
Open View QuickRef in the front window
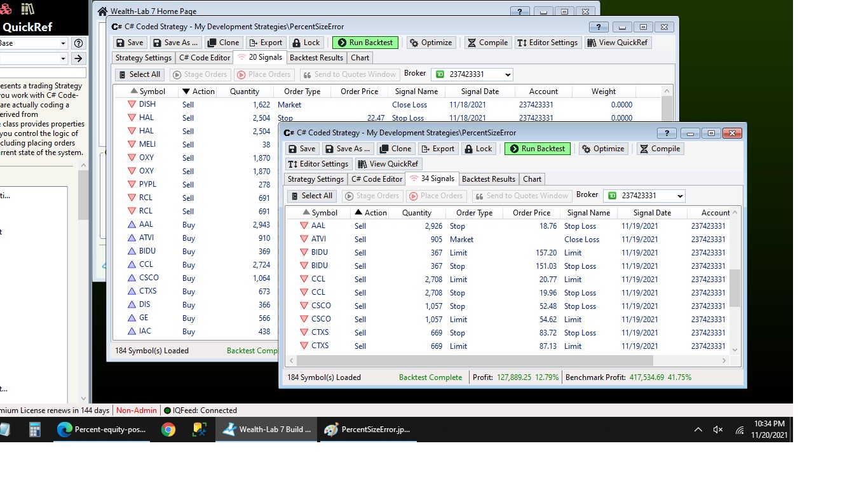click(x=388, y=164)
